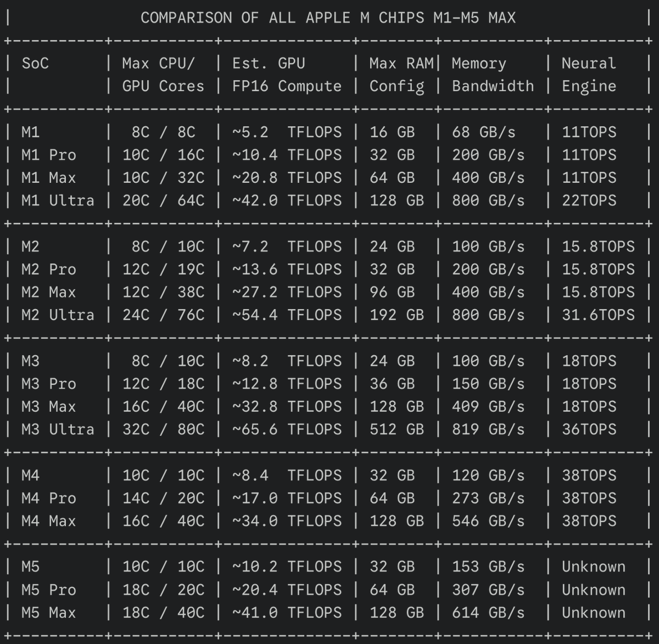
Task: Click the "96 GB" RAM value
Action: coord(392,292)
